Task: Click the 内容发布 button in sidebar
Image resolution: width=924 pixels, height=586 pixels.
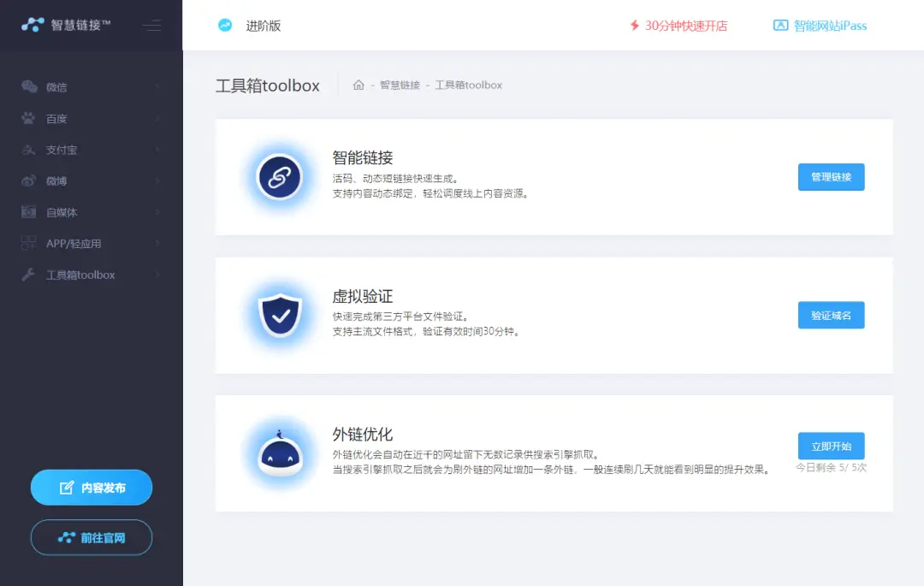Action: click(92, 488)
